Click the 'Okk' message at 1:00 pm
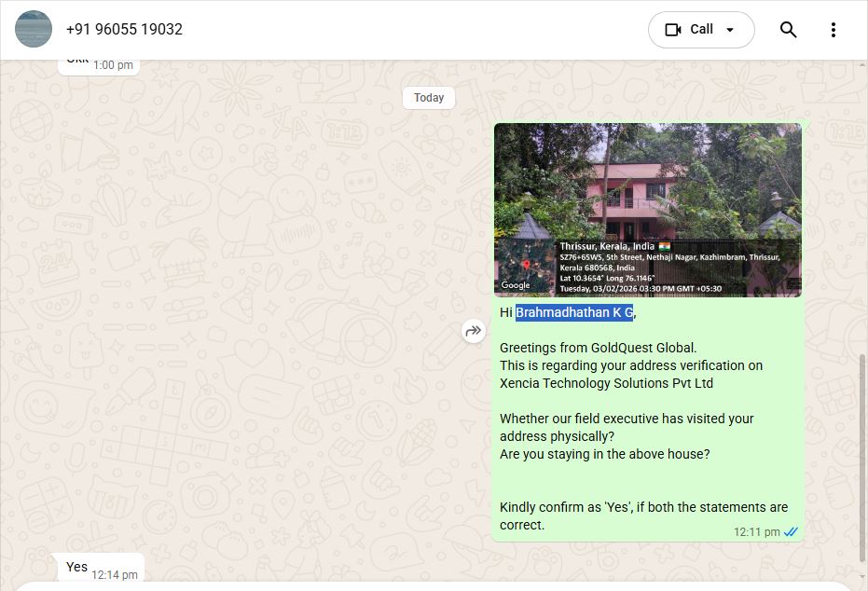This screenshot has width=868, height=591. click(78, 61)
